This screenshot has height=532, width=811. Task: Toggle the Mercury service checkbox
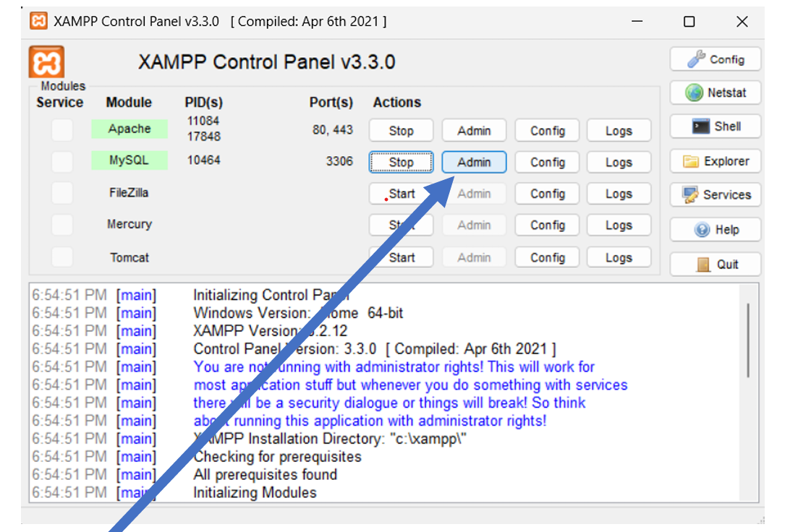click(x=62, y=225)
